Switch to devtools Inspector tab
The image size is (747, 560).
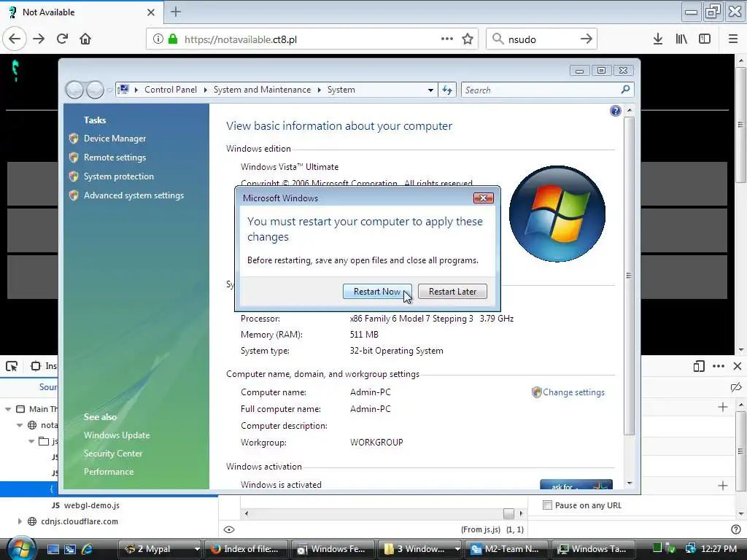coord(43,366)
